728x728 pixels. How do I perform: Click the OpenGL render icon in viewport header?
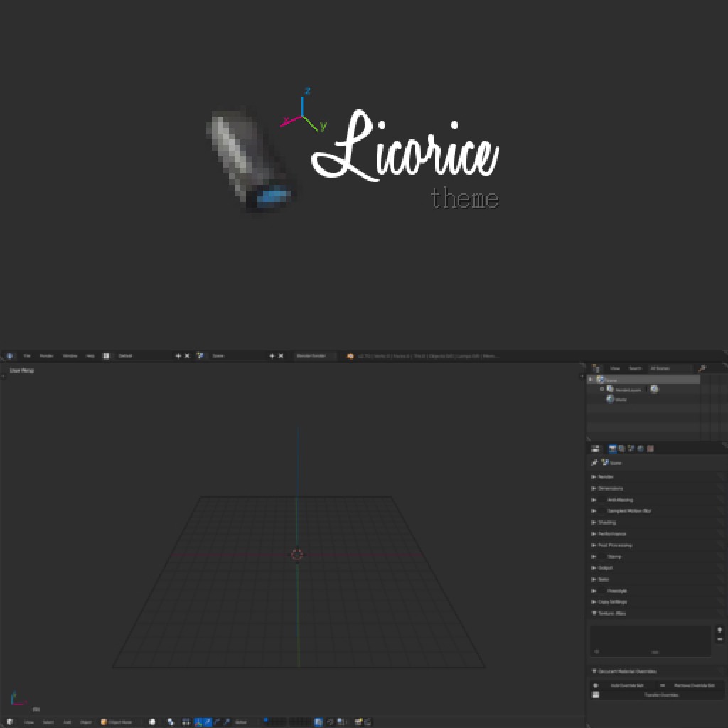tap(358, 722)
